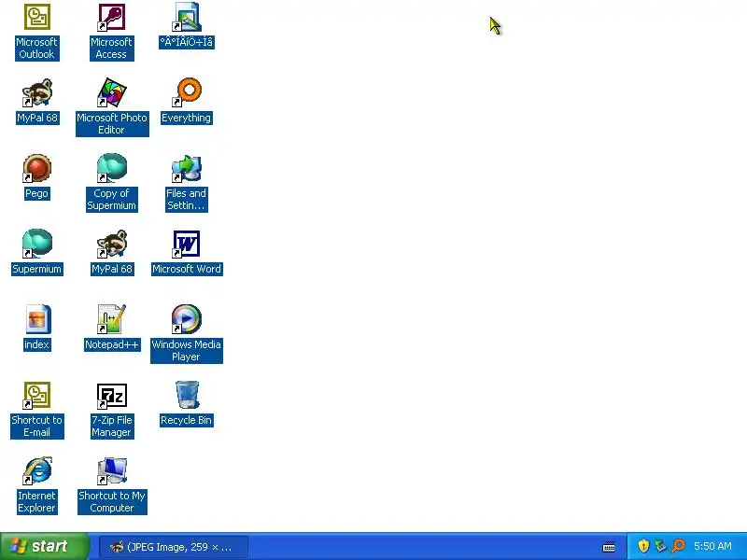
Task: Click the orange Everything search tray icon
Action: click(678, 546)
